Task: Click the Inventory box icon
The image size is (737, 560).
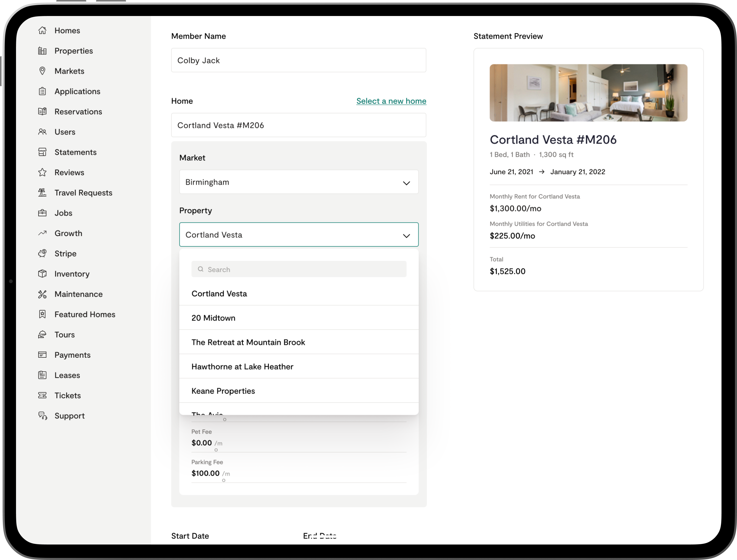Action: click(x=42, y=274)
